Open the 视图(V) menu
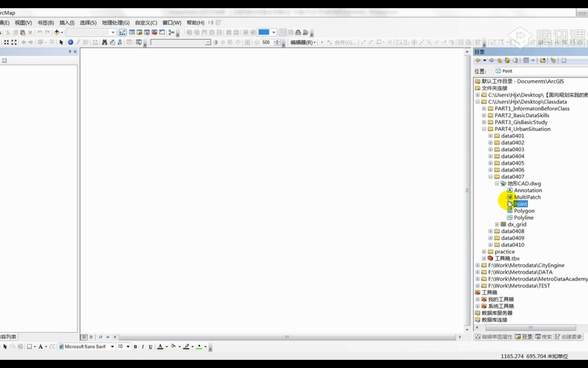 point(23,22)
